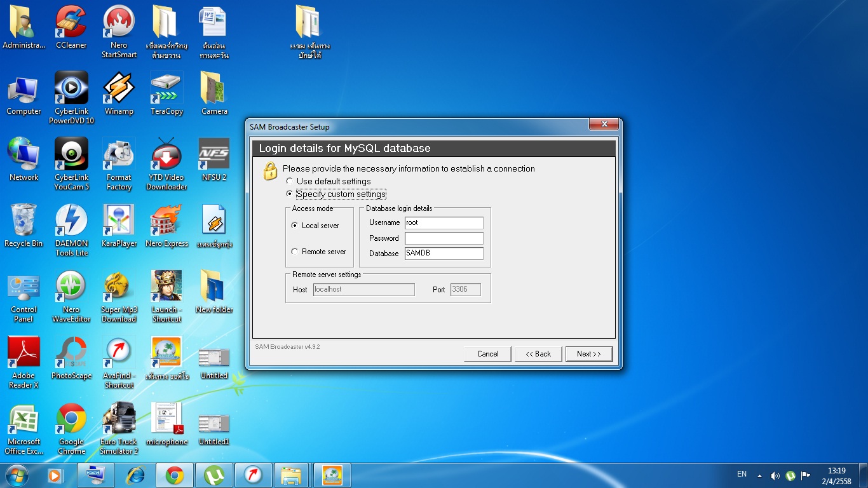This screenshot has height=488, width=868.
Task: Select Euro Truck Simulator 2 shortcut
Action: click(119, 430)
